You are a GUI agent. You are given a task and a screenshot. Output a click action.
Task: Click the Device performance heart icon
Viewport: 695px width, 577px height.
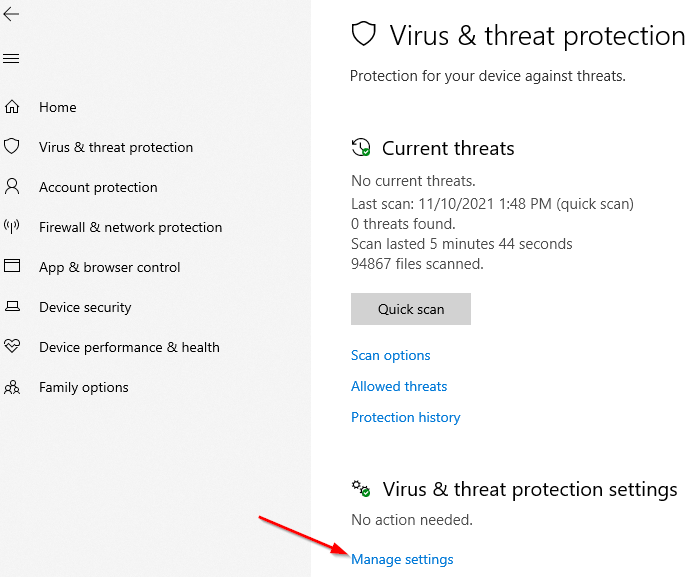12,346
